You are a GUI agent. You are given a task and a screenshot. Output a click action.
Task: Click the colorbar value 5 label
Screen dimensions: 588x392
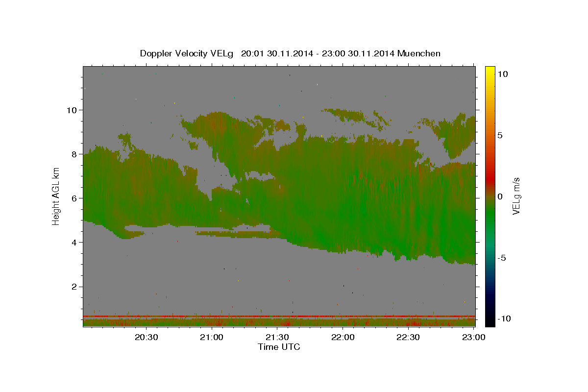(x=500, y=135)
